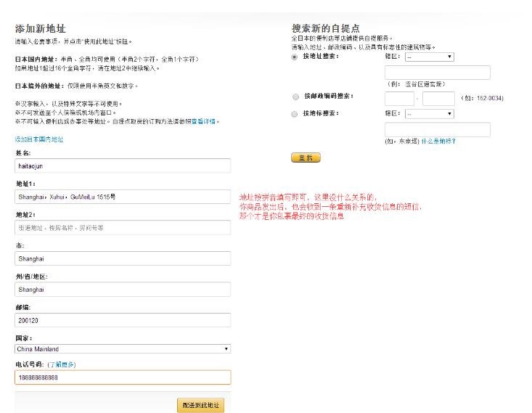Open the 什么是地标? help link

pyautogui.click(x=438, y=142)
